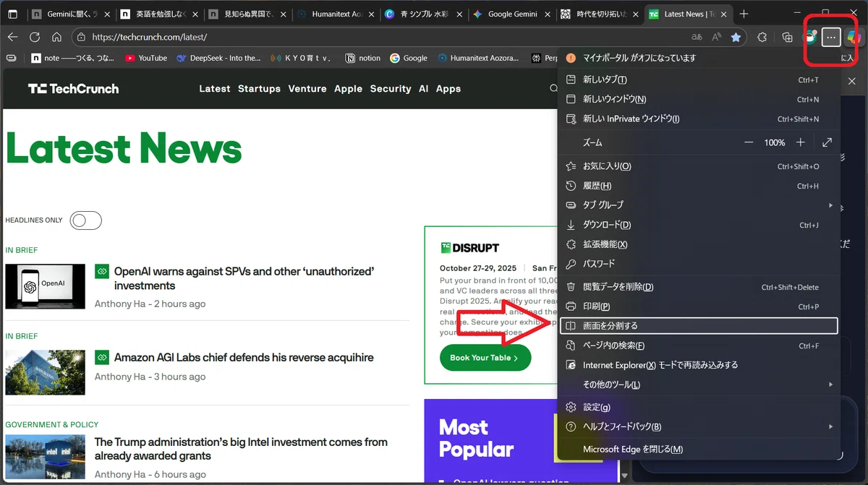The width and height of the screenshot is (868, 485).
Task: Click the Intel article thumbnail
Action: 45,458
